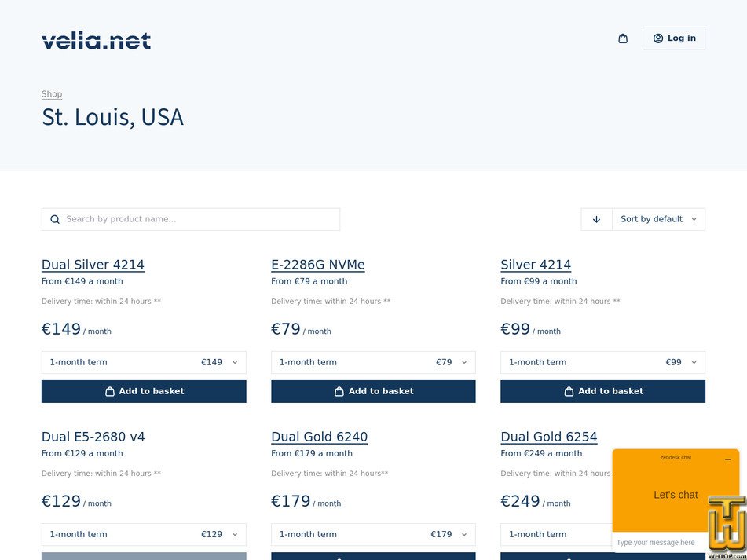Screen dimensions: 747x560
Task: Click the large €129 / month price
Action: [x=76, y=501]
